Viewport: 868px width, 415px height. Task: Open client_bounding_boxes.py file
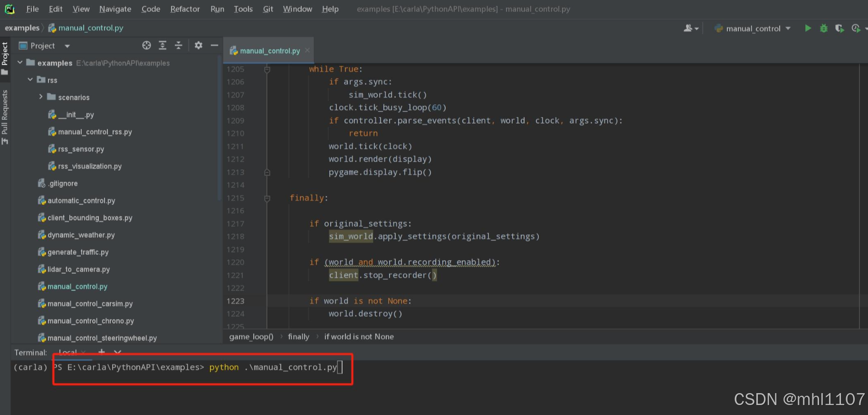coord(85,218)
